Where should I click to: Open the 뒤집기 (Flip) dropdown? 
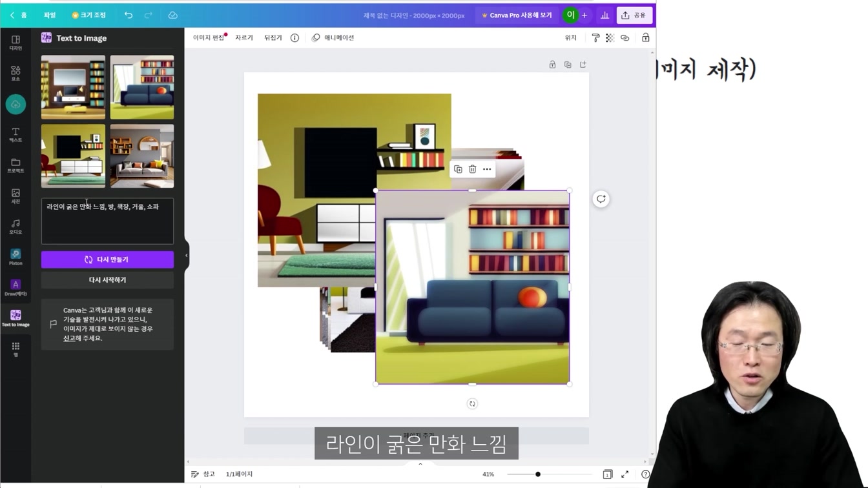[273, 38]
